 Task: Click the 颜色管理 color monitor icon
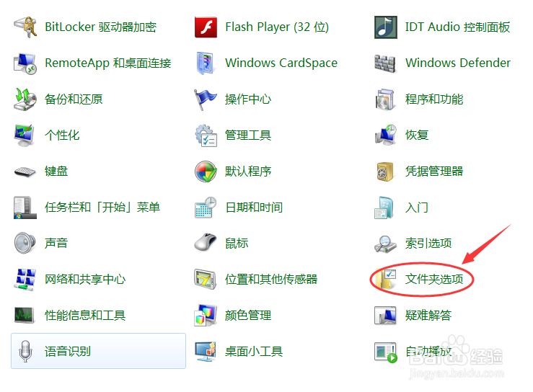point(206,315)
